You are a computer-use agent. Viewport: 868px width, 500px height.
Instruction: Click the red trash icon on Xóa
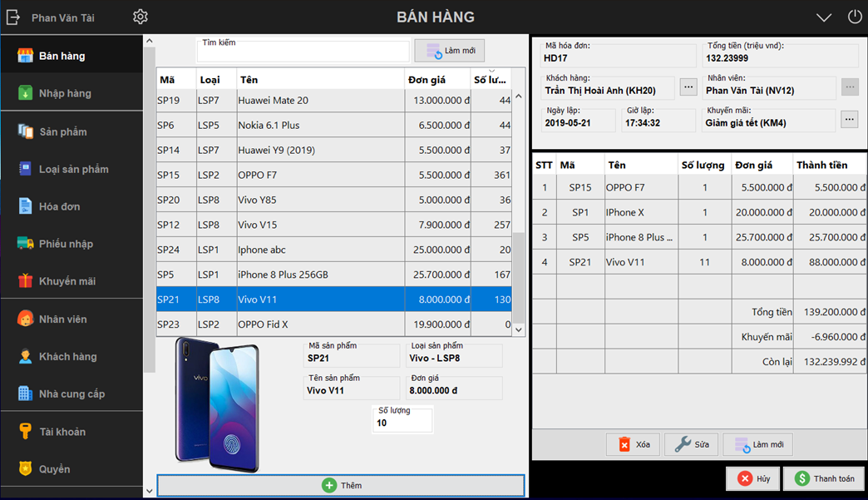624,444
